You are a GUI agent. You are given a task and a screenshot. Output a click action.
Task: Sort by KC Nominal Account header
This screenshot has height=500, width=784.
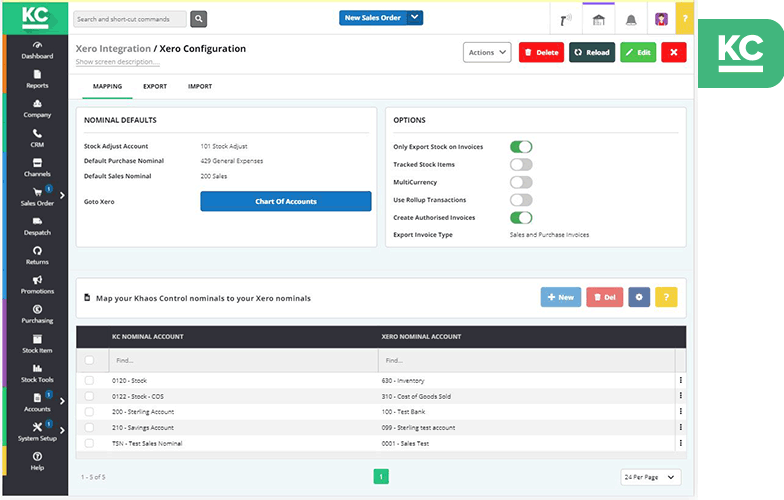(x=148, y=336)
